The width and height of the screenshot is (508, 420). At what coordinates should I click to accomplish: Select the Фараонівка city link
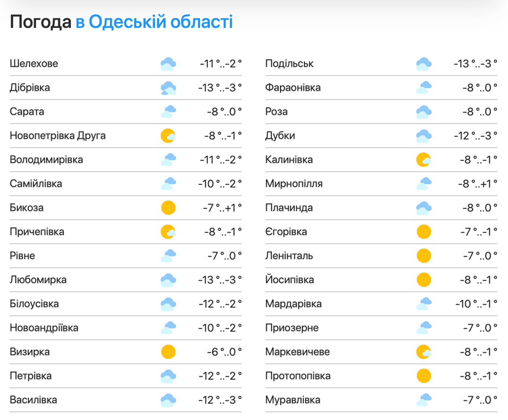click(293, 87)
